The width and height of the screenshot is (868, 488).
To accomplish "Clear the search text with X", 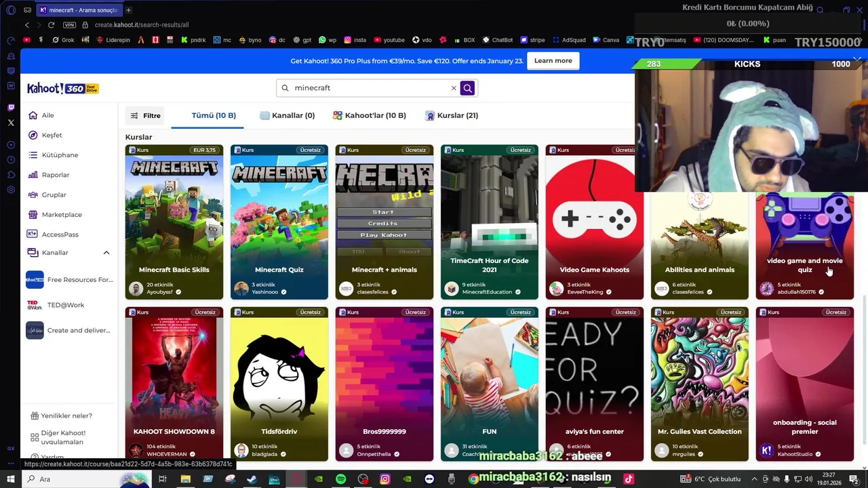I will (x=454, y=88).
